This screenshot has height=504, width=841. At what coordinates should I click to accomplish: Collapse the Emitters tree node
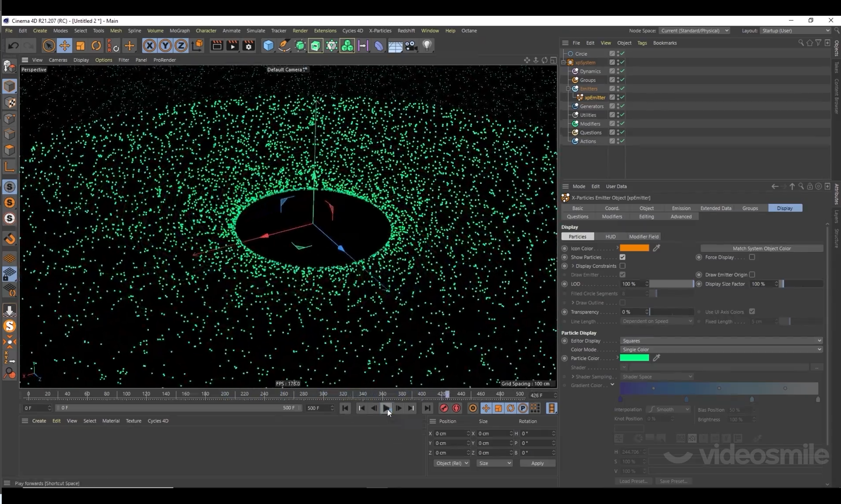(x=569, y=88)
